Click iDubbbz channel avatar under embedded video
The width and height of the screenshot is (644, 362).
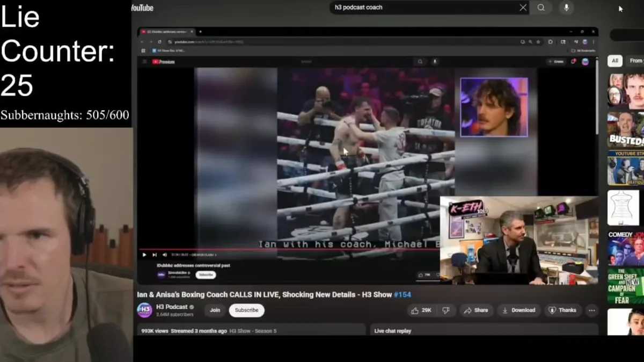coord(161,275)
